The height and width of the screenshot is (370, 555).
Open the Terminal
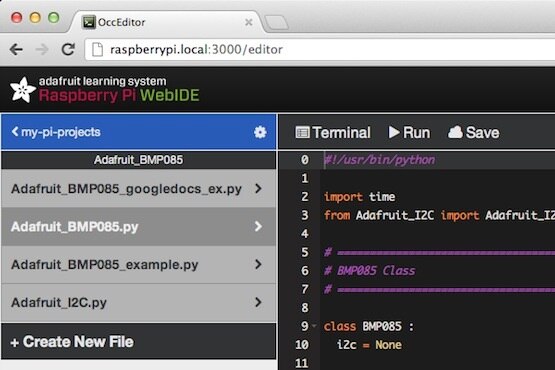tap(333, 132)
